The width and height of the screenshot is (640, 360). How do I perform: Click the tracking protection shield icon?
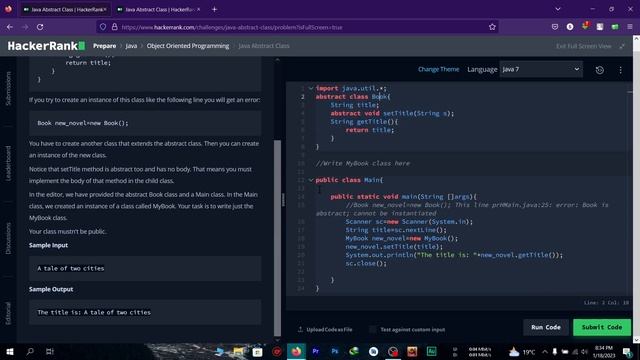pos(103,27)
